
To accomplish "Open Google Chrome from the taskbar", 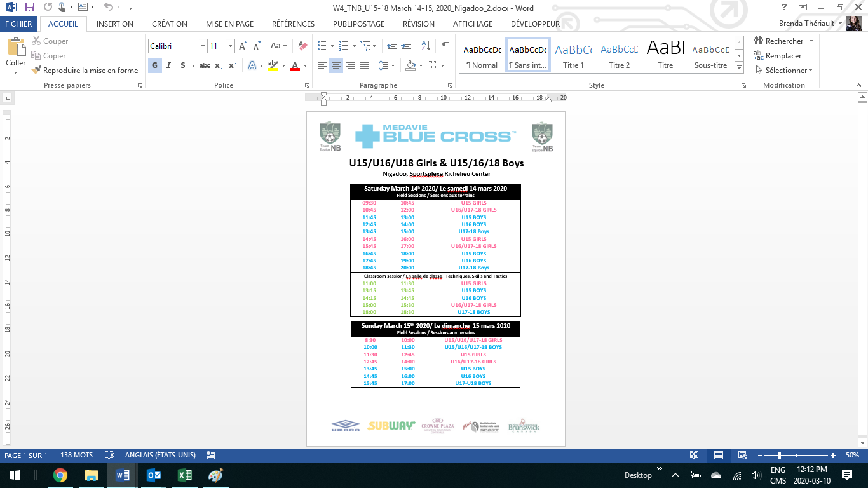I will [x=60, y=475].
